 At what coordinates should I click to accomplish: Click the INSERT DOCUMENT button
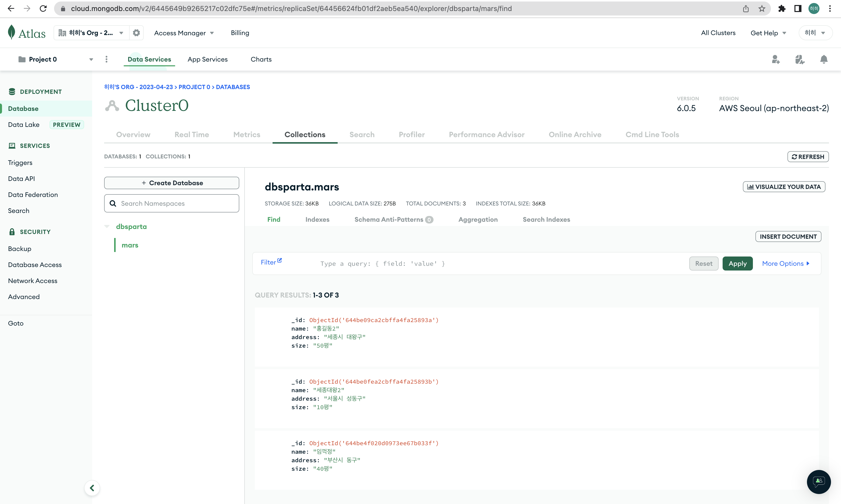[x=788, y=236]
